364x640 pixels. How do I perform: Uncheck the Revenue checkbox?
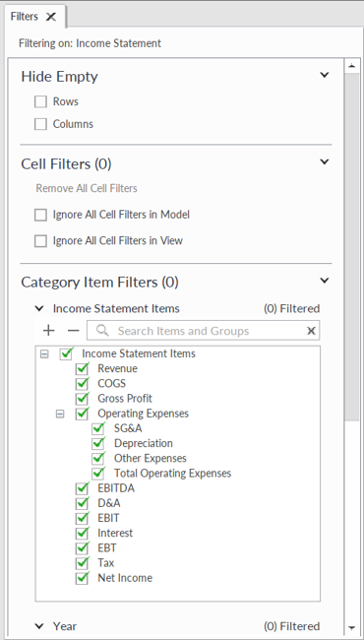(x=82, y=369)
